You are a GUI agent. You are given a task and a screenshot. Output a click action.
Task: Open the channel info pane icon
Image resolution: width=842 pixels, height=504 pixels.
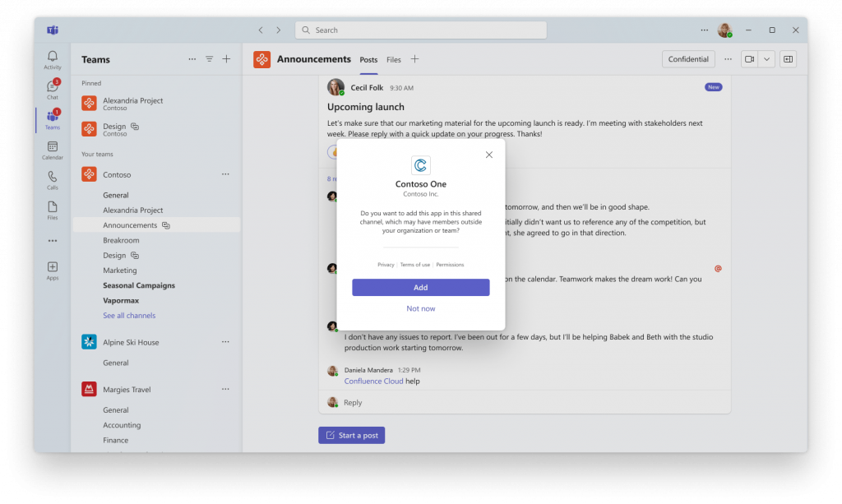point(789,59)
